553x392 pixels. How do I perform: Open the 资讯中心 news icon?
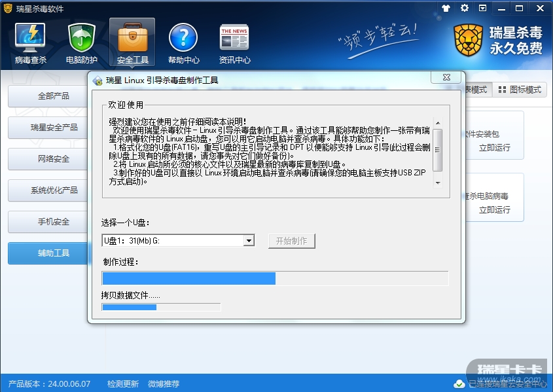(x=234, y=43)
